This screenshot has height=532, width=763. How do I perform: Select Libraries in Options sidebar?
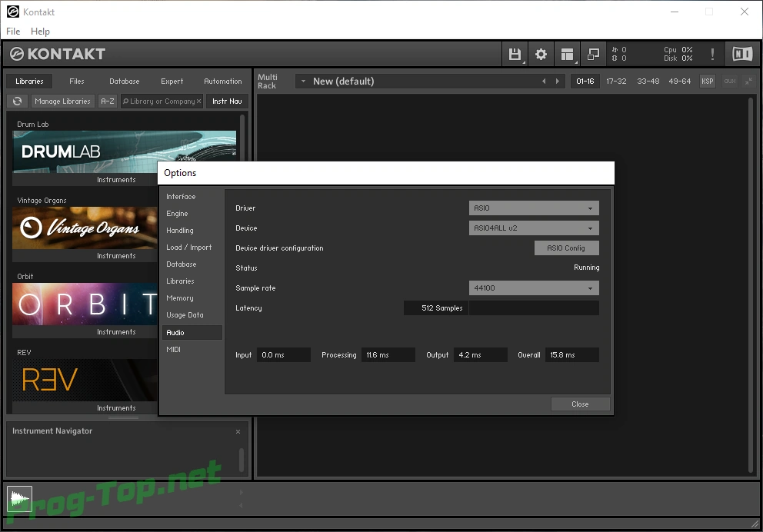[x=192, y=281]
